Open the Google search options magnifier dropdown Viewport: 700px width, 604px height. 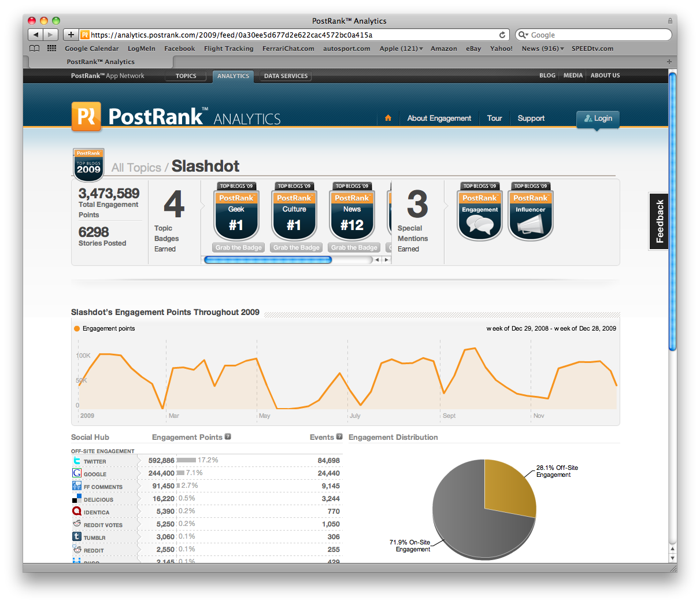point(523,35)
